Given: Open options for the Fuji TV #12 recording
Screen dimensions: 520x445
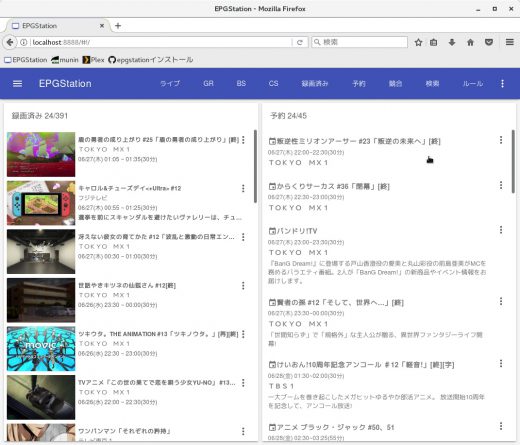Looking at the screenshot, I should pyautogui.click(x=243, y=189).
